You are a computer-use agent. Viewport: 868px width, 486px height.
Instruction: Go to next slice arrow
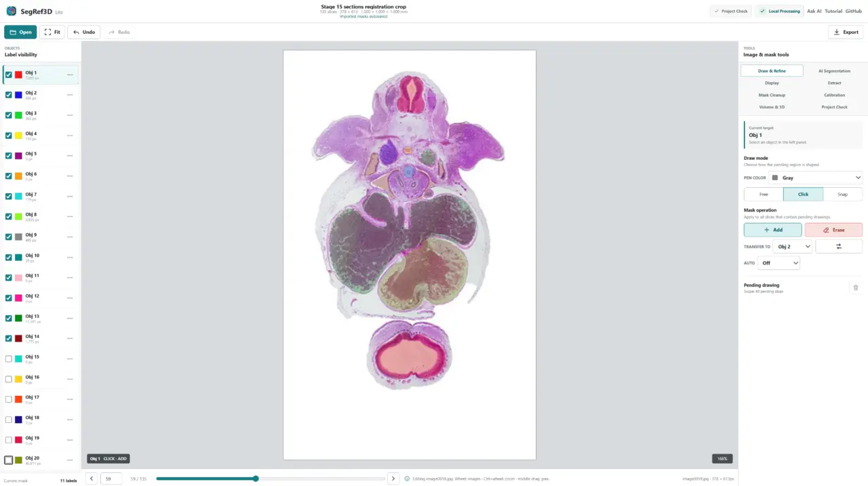click(x=393, y=479)
